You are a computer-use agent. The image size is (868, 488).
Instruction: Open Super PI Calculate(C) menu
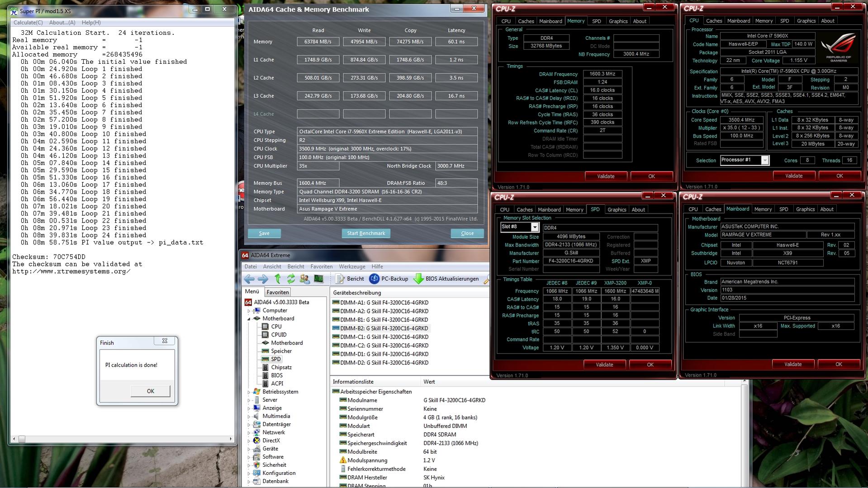[x=28, y=23]
